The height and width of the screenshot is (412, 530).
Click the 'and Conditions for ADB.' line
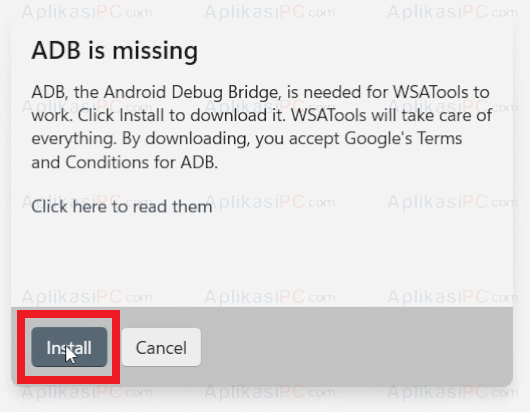[x=124, y=162]
